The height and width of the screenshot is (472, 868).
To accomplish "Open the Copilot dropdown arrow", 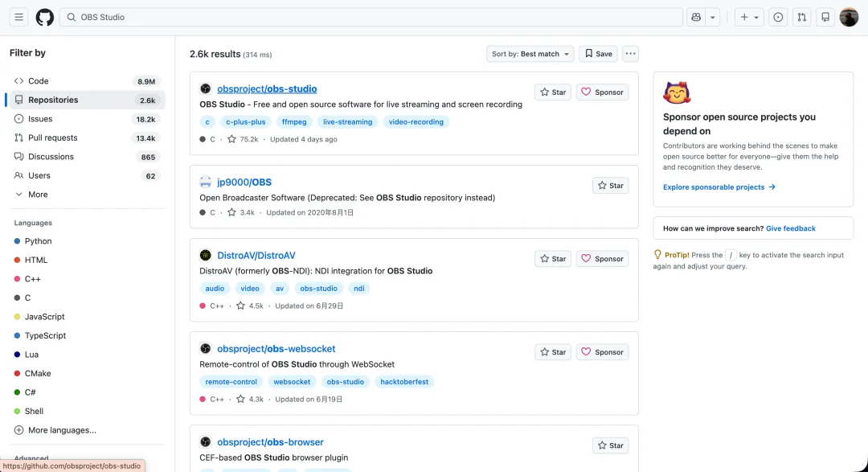I will click(713, 17).
